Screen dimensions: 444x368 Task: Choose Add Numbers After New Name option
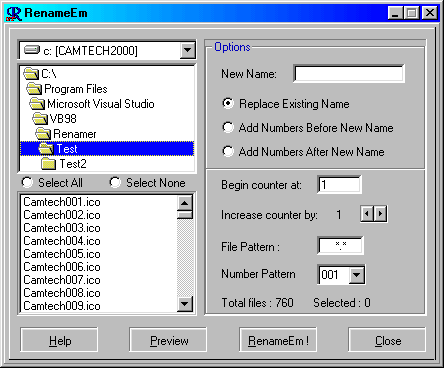point(228,151)
